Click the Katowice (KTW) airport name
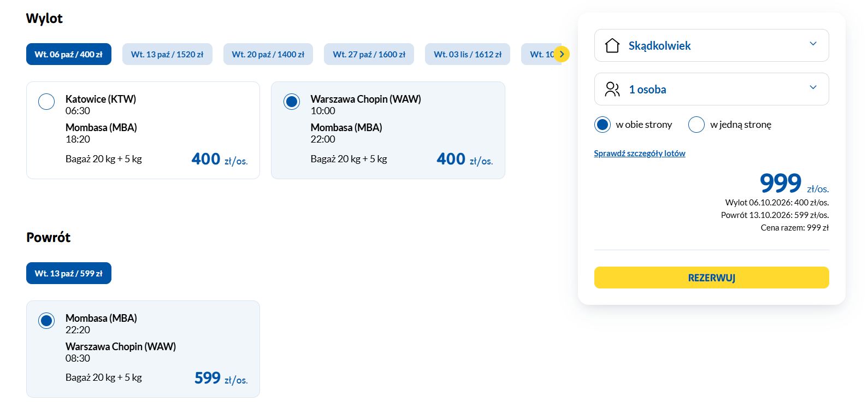868x407 pixels. pos(101,99)
